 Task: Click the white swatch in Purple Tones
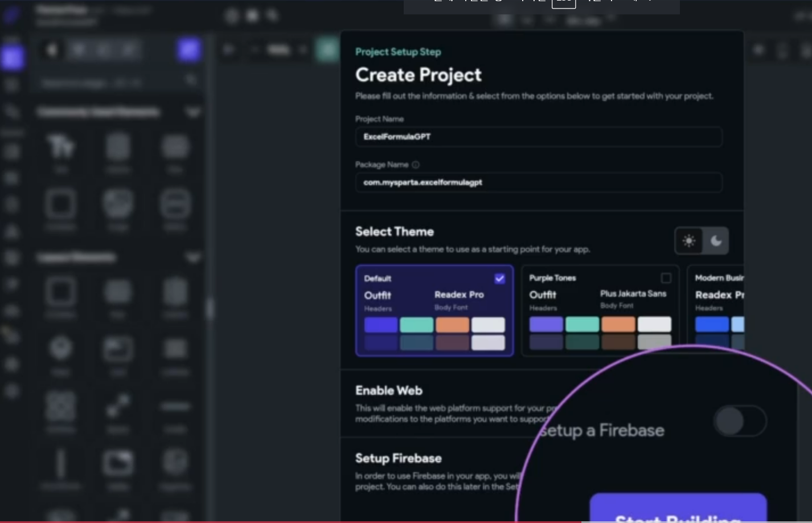(654, 324)
